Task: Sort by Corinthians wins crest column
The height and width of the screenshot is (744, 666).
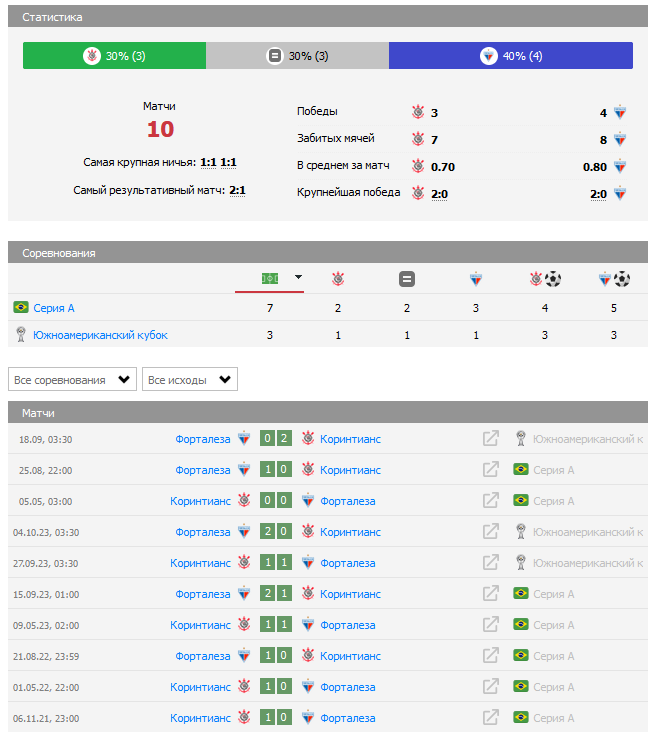Action: pyautogui.click(x=338, y=279)
